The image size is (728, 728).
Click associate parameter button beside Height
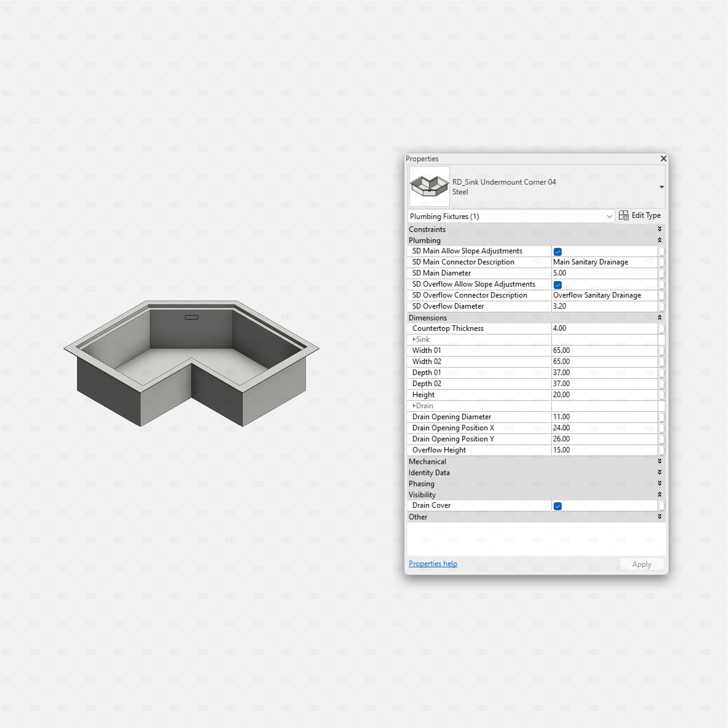tap(662, 394)
